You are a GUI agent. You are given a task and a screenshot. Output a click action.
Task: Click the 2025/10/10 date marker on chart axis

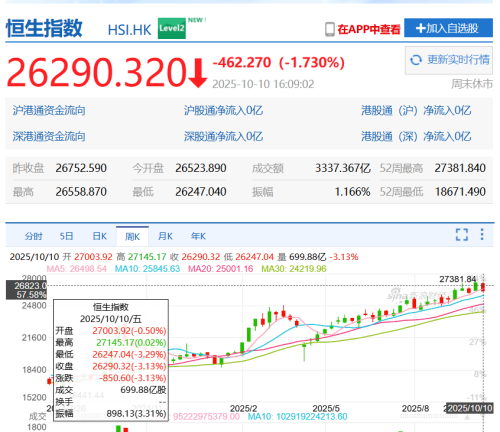tap(469, 408)
